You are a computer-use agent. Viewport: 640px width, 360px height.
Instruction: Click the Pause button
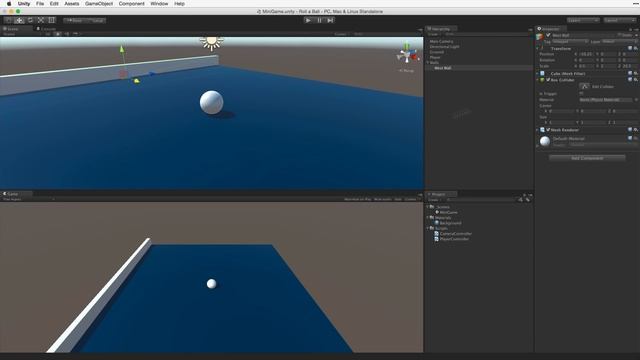[319, 20]
